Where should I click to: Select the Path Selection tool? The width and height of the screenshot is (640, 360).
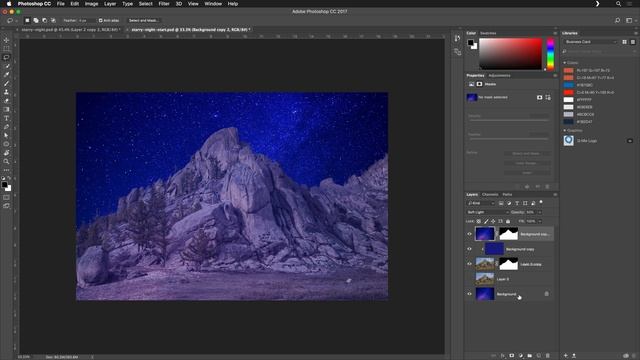click(6, 136)
